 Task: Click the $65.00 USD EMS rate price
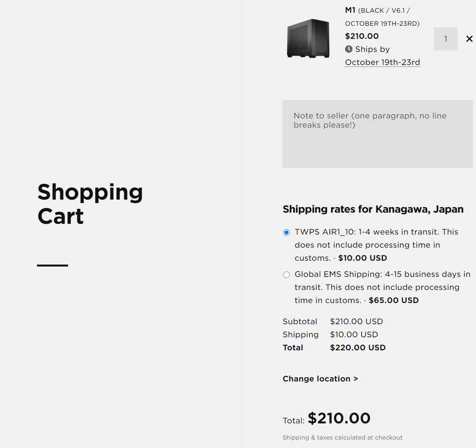tap(393, 300)
